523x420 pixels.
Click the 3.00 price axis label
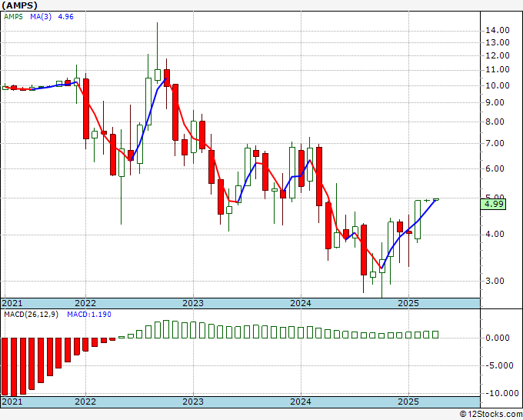click(495, 282)
